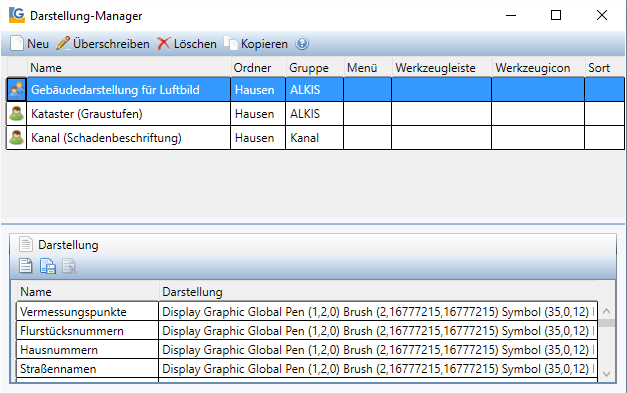Click greyed delete document icon in Darstellung panel
This screenshot has height=393, width=627.
(69, 266)
